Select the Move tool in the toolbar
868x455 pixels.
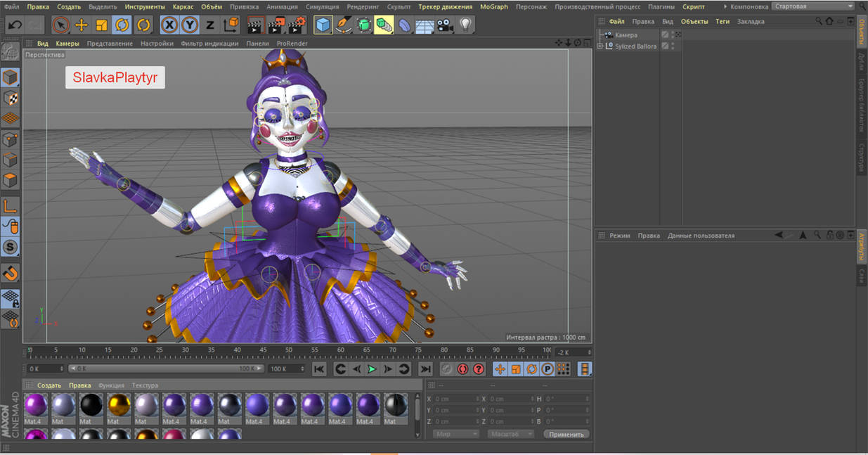click(82, 25)
